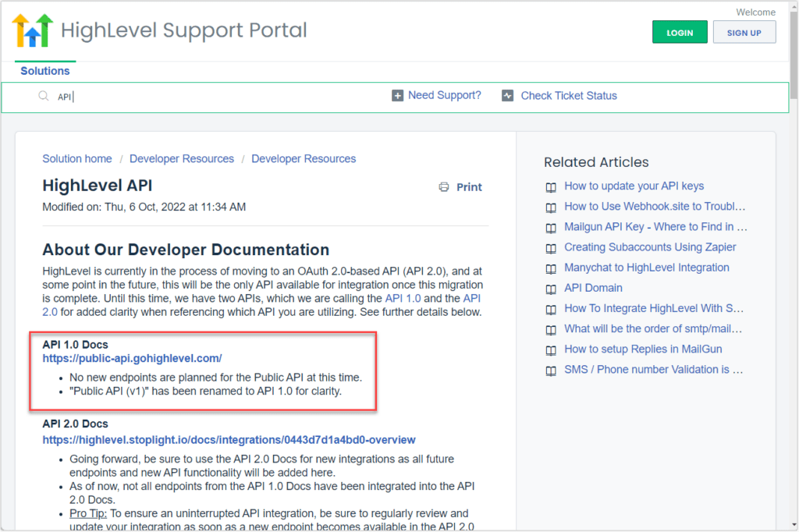Open the API 2.0 inline link in paragraph
The image size is (799, 532).
pos(471,298)
